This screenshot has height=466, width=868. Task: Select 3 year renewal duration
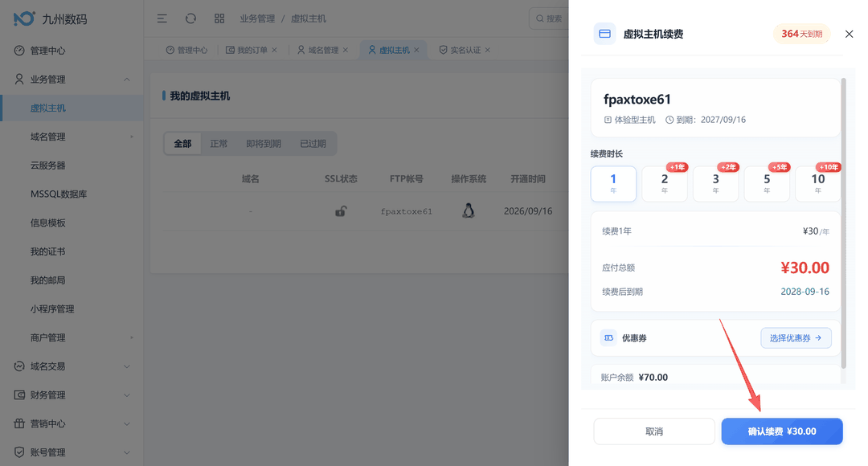[x=716, y=184]
